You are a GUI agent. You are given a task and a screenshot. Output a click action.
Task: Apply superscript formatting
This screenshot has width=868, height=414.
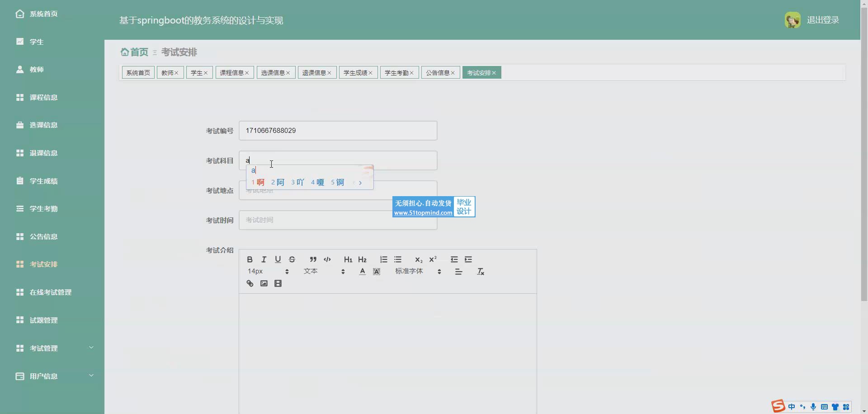coord(433,259)
